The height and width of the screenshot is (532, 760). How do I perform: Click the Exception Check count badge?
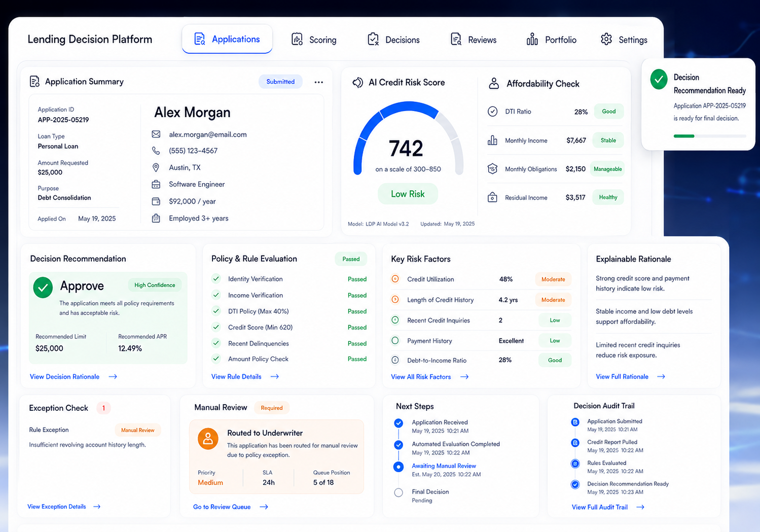pos(103,408)
